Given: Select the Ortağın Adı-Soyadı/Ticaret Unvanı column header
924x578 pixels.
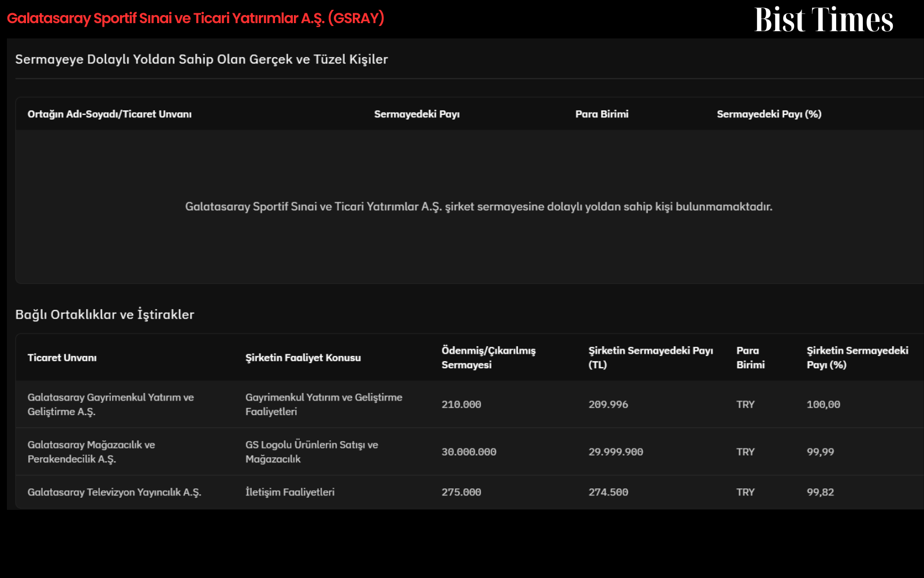Looking at the screenshot, I should pos(110,114).
